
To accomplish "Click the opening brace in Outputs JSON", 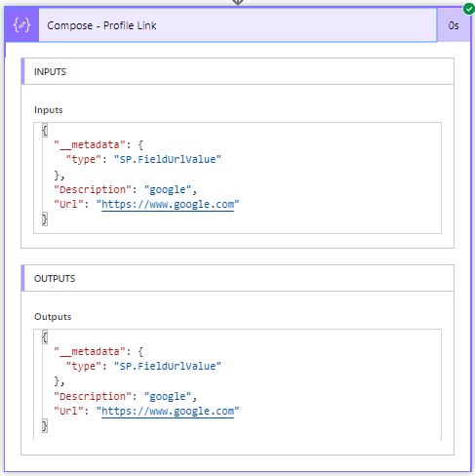I will (45, 337).
